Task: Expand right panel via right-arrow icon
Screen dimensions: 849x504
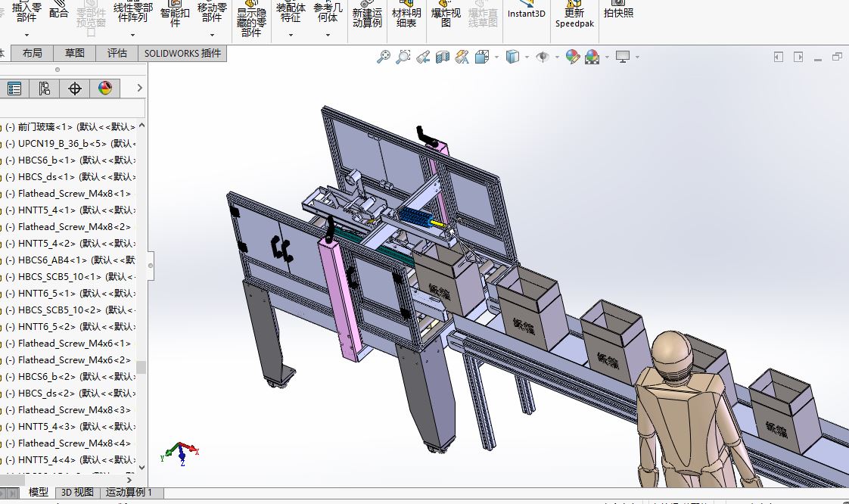Action: (798, 57)
